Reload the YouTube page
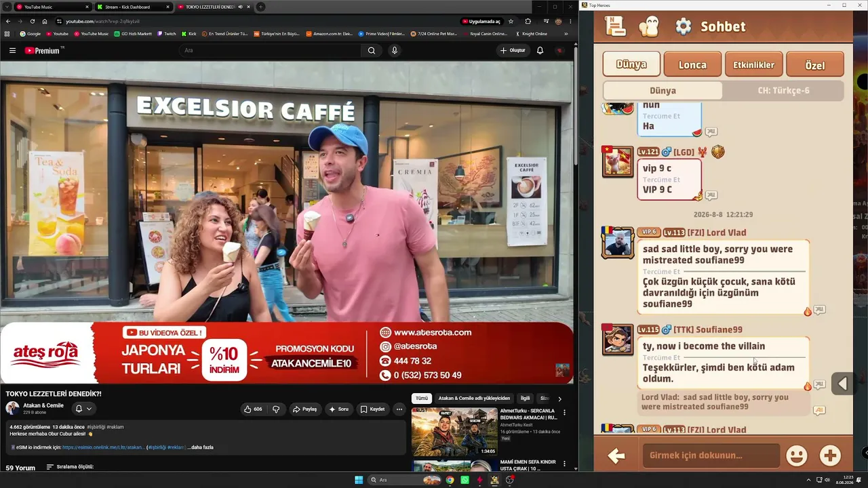The image size is (868, 488). [x=32, y=21]
